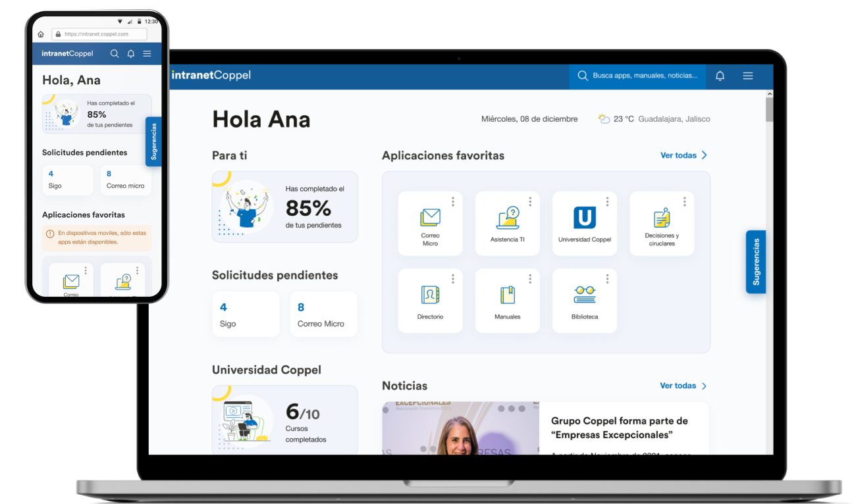Click Ver todas for Noticias

(684, 386)
